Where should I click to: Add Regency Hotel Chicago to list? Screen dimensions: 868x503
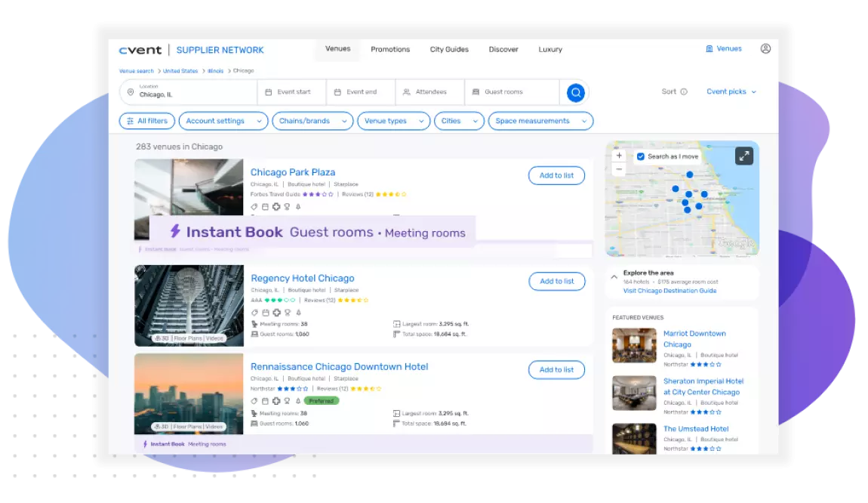tap(557, 282)
